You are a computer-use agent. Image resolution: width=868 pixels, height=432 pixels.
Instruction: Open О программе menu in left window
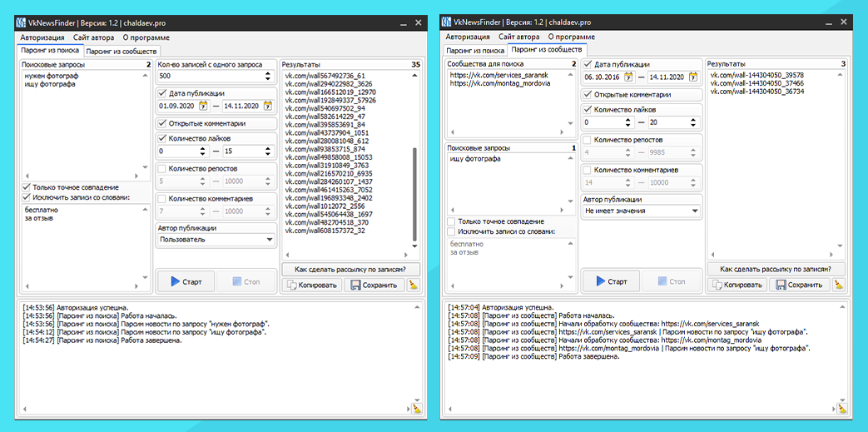pyautogui.click(x=146, y=37)
